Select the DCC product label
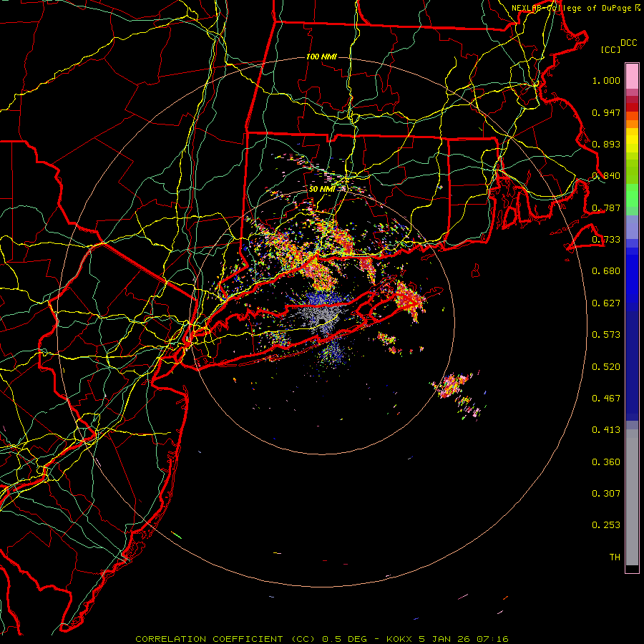The width and height of the screenshot is (644, 644). (x=628, y=43)
